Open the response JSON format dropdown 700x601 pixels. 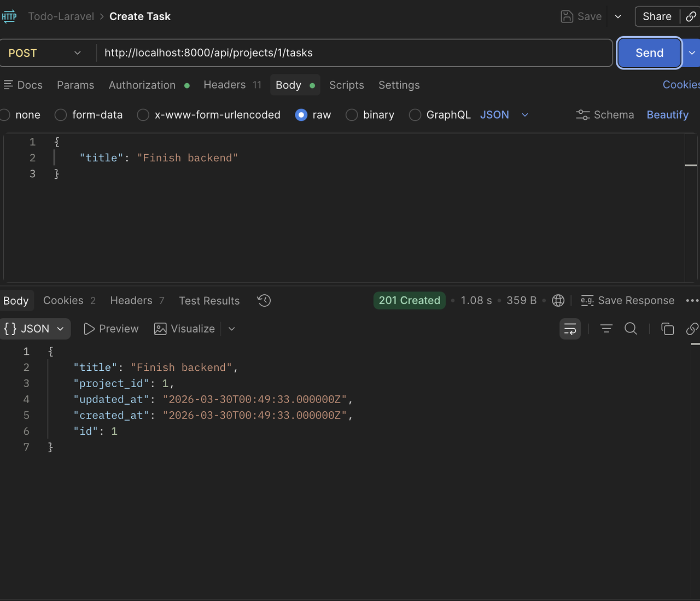click(35, 329)
